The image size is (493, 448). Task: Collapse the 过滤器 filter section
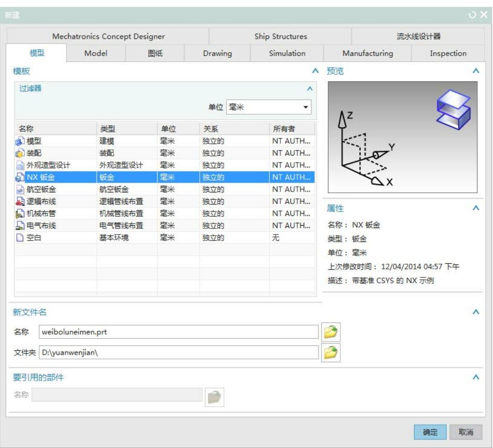click(x=310, y=89)
